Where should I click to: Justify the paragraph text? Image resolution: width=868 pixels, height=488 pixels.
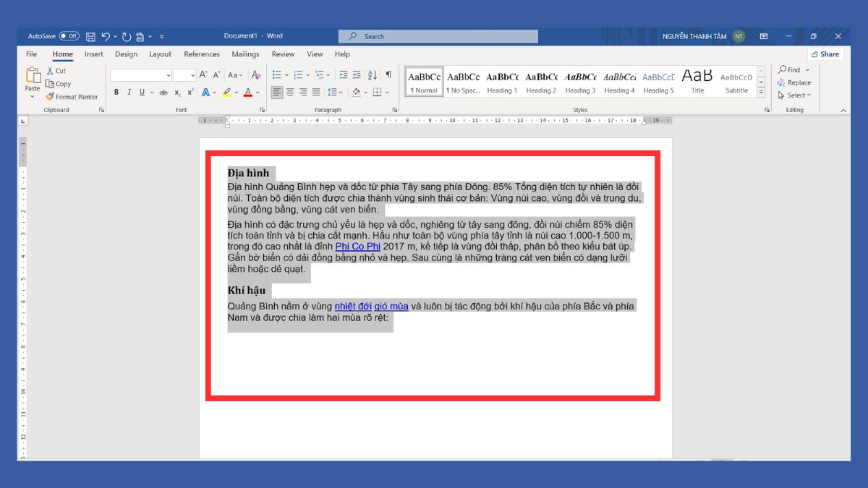(x=316, y=93)
